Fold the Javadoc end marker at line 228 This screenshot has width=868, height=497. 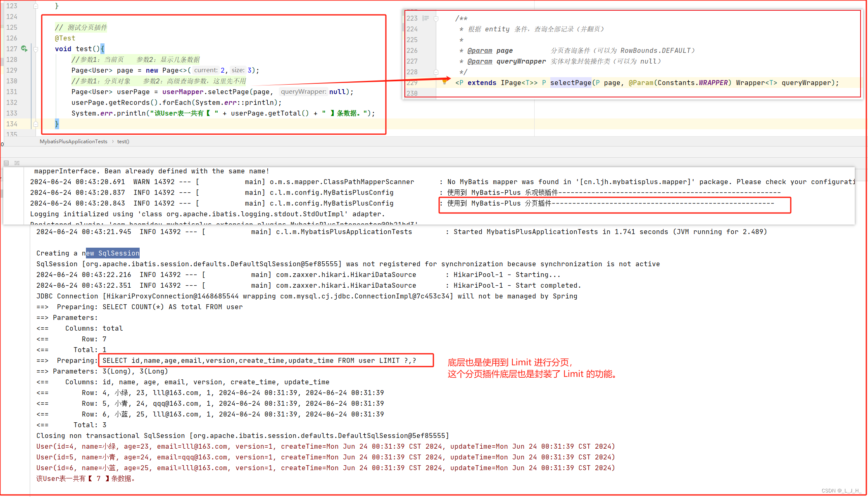tap(436, 72)
